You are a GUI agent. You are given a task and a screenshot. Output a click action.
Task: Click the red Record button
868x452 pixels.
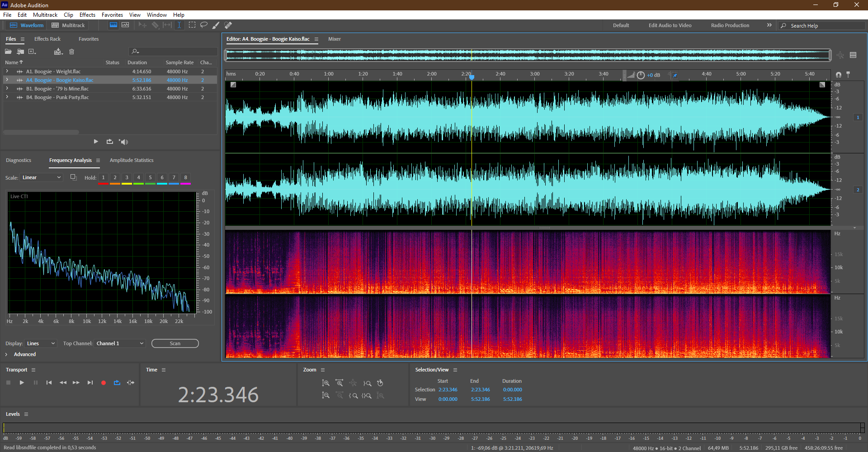104,383
